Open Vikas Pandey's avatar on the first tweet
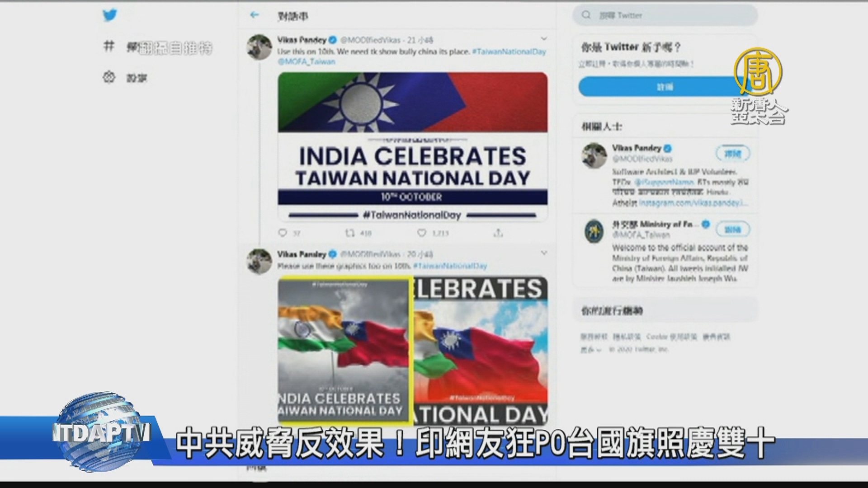Viewport: 868px width, 488px height. point(259,47)
